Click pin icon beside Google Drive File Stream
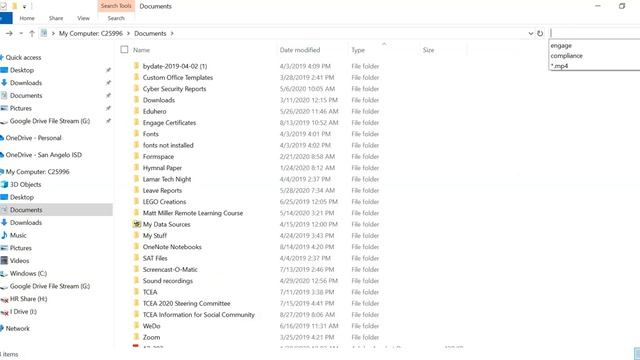640x360 pixels. 108,121
